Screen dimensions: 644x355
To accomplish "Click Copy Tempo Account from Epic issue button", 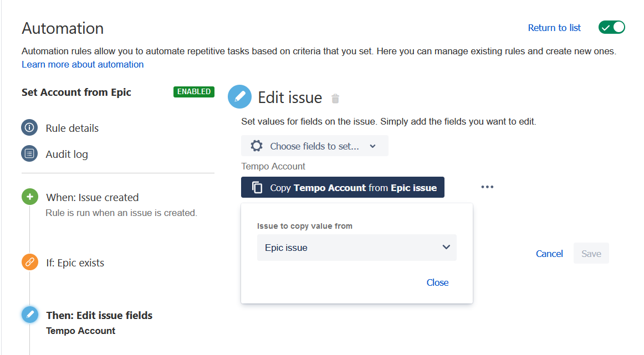I will tap(343, 188).
